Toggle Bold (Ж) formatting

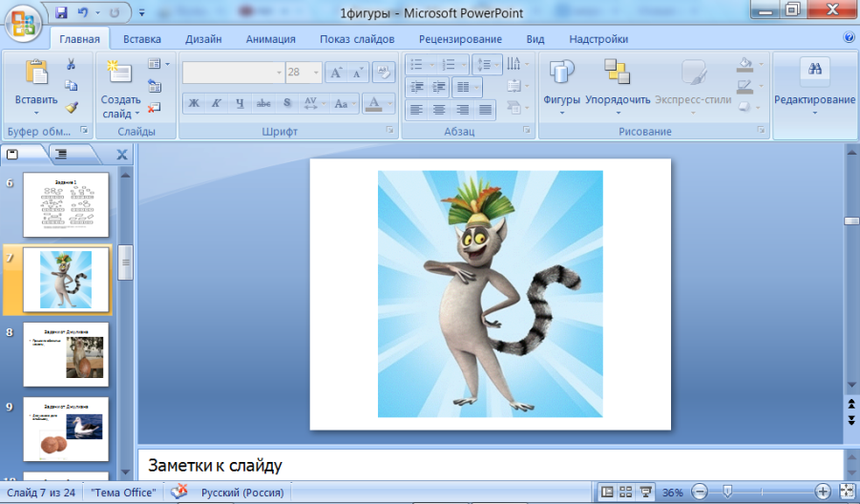coord(194,103)
